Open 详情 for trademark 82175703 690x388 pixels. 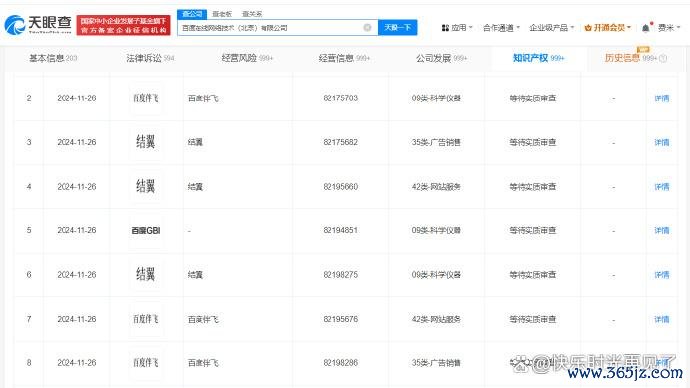click(661, 98)
